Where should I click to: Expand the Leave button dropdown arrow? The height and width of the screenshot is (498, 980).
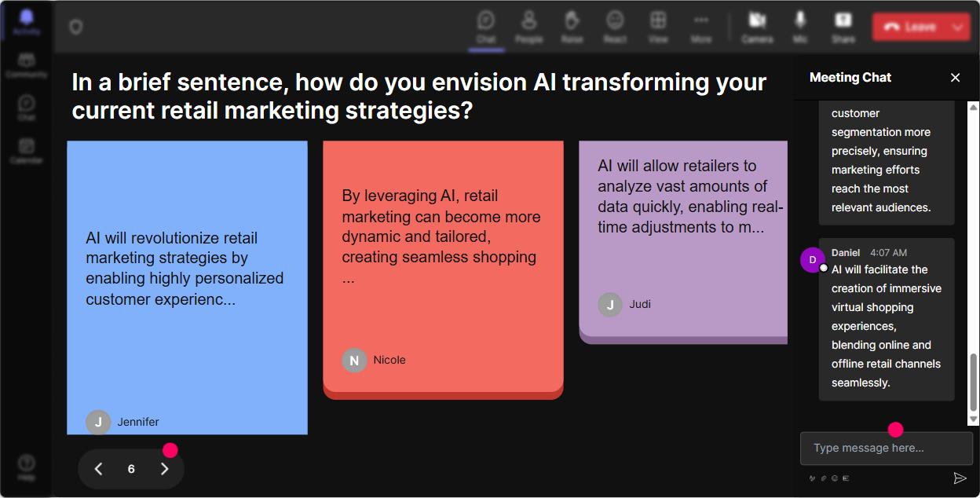(959, 27)
